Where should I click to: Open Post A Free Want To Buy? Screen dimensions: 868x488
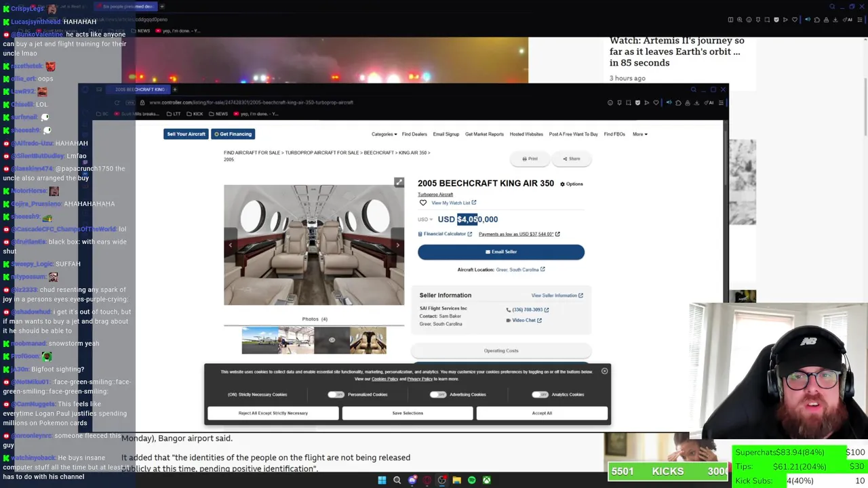pyautogui.click(x=573, y=134)
